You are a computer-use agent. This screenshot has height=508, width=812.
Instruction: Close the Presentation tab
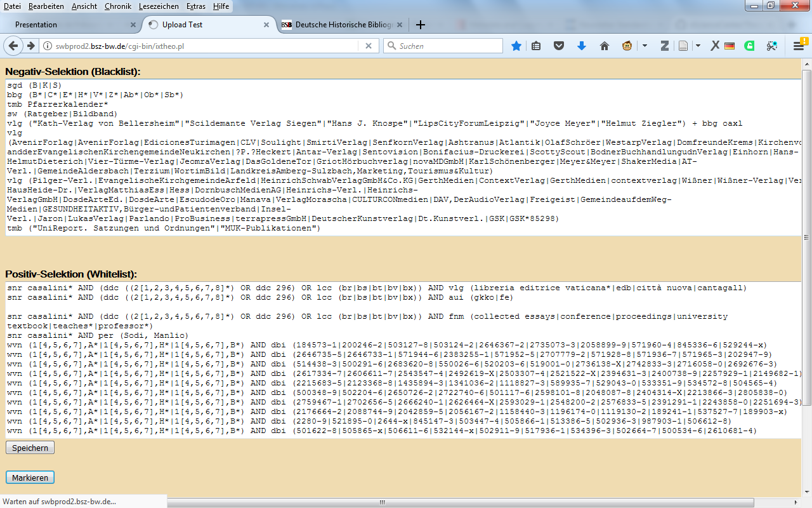click(133, 25)
